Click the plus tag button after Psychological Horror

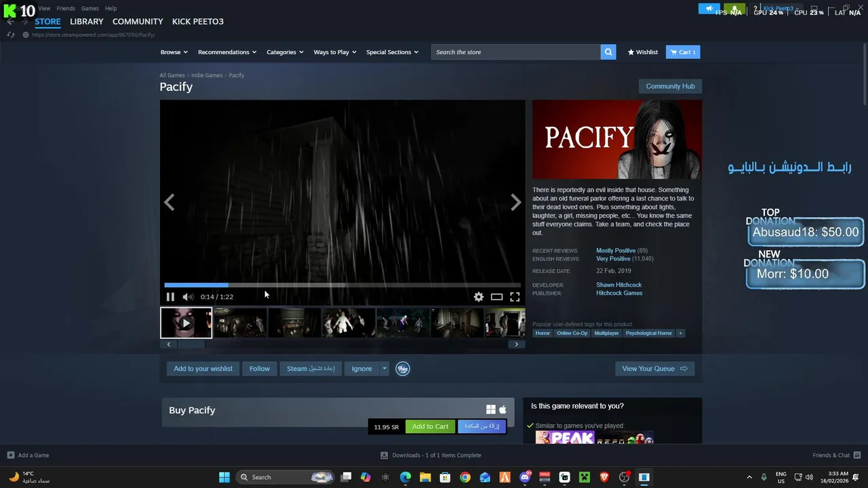coord(680,333)
